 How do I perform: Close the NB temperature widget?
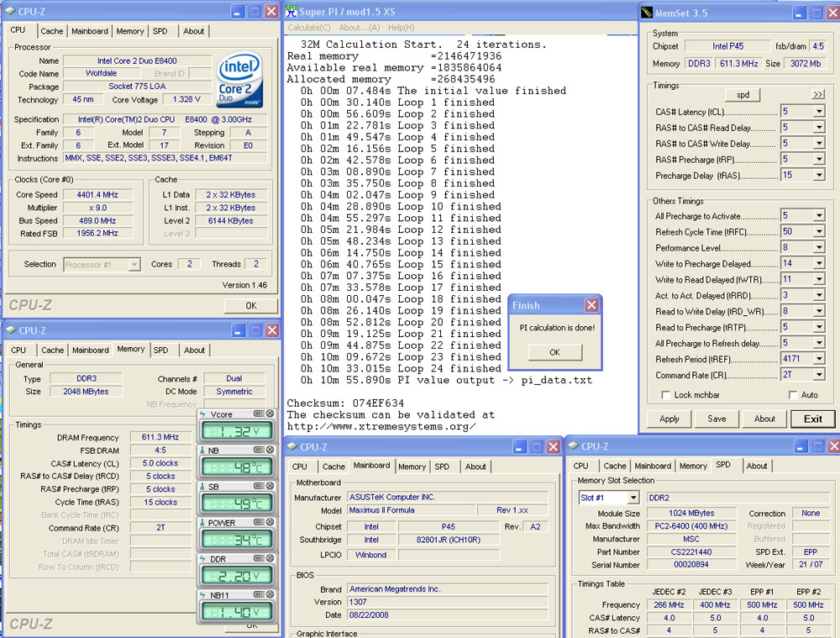(x=270, y=450)
